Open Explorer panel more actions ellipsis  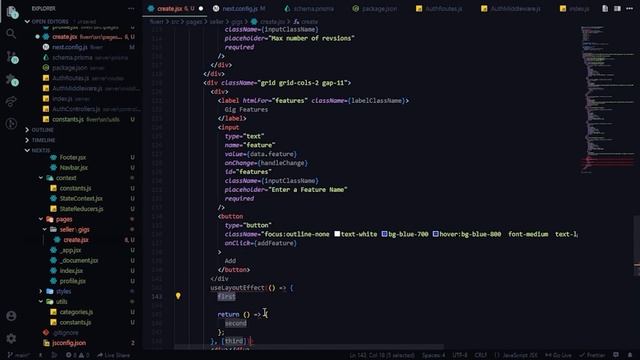(131, 8)
